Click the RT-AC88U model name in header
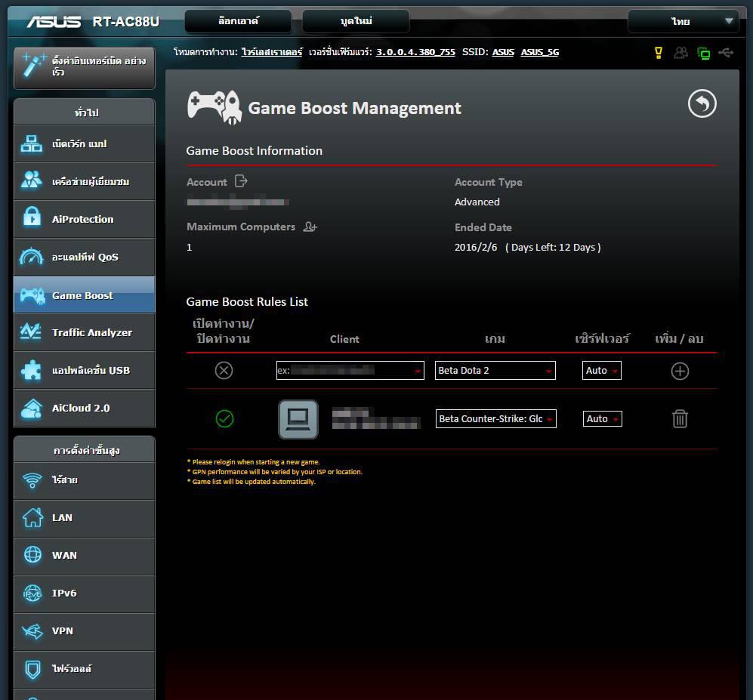Viewport: 753px width, 700px height. pyautogui.click(x=126, y=22)
